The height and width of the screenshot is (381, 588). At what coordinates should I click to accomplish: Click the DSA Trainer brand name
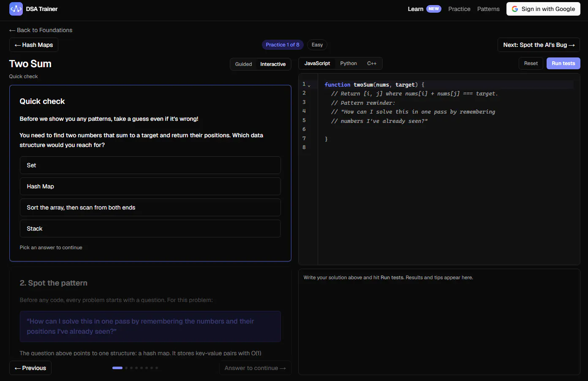pos(42,9)
